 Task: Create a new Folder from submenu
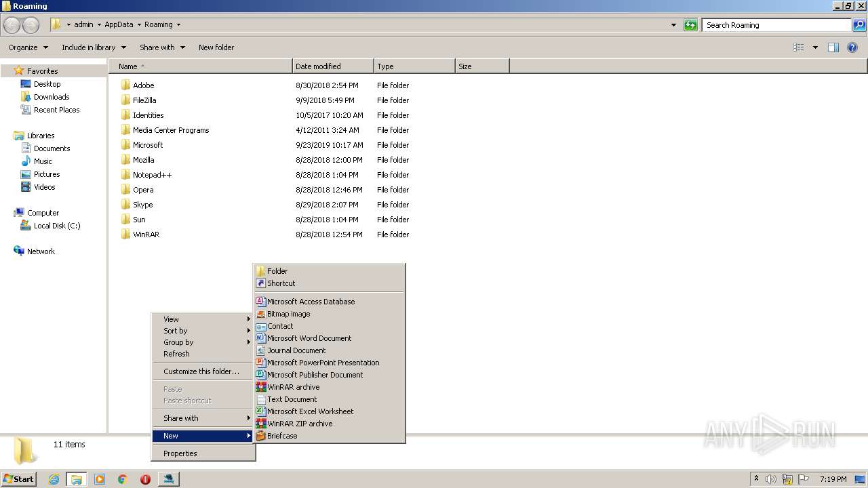(330, 271)
